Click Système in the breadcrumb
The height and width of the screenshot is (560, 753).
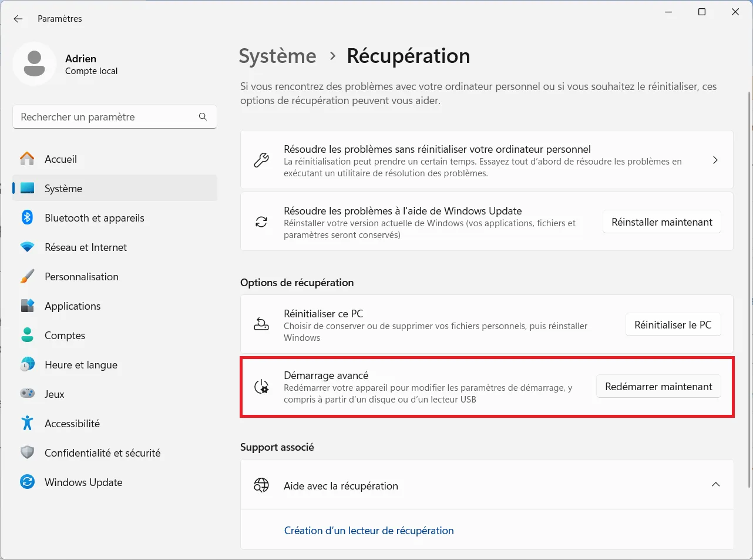pos(277,56)
